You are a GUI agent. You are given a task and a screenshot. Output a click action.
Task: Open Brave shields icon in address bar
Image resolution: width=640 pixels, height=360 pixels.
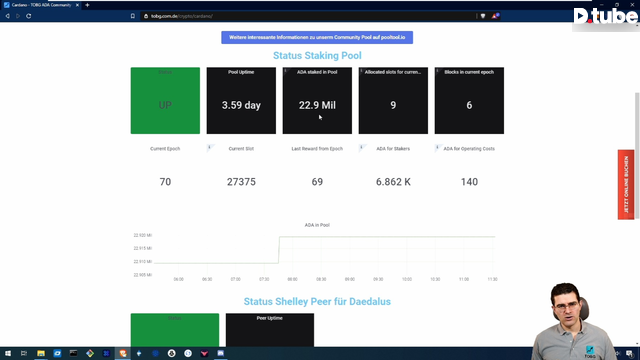click(x=483, y=16)
